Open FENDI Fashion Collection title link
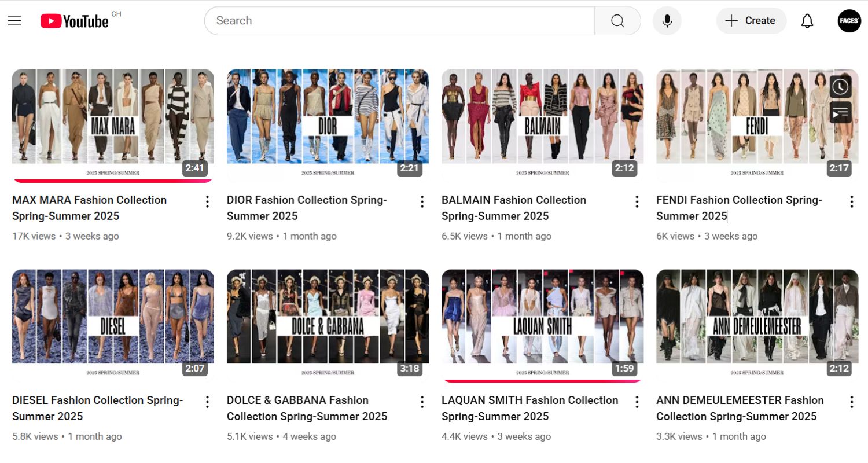This screenshot has width=868, height=463. [739, 208]
